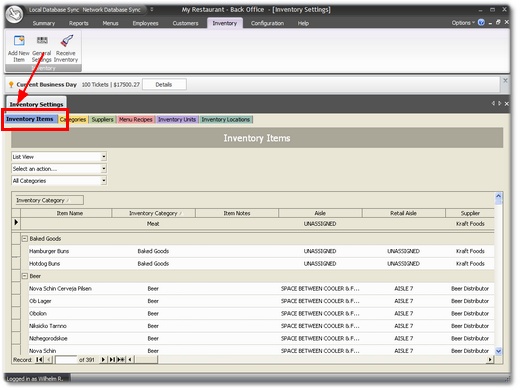
Task: Select the Inventory Settings document tab
Action: [x=36, y=104]
